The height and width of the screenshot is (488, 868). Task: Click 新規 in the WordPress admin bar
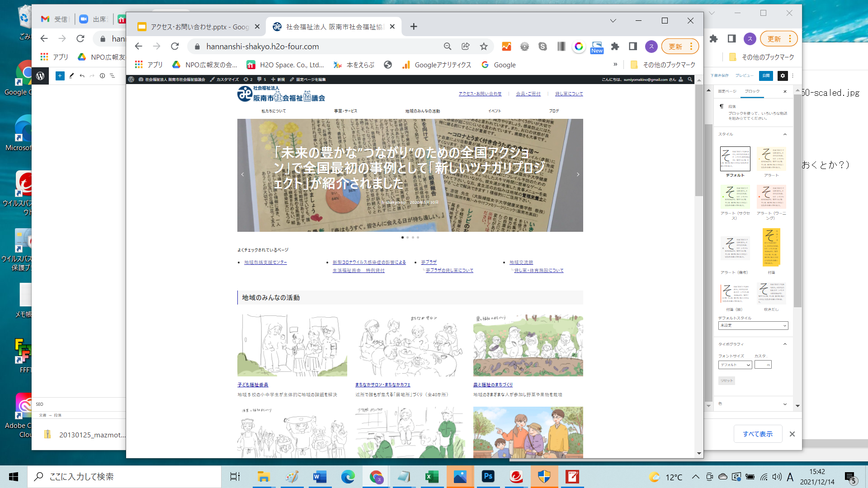pyautogui.click(x=278, y=80)
